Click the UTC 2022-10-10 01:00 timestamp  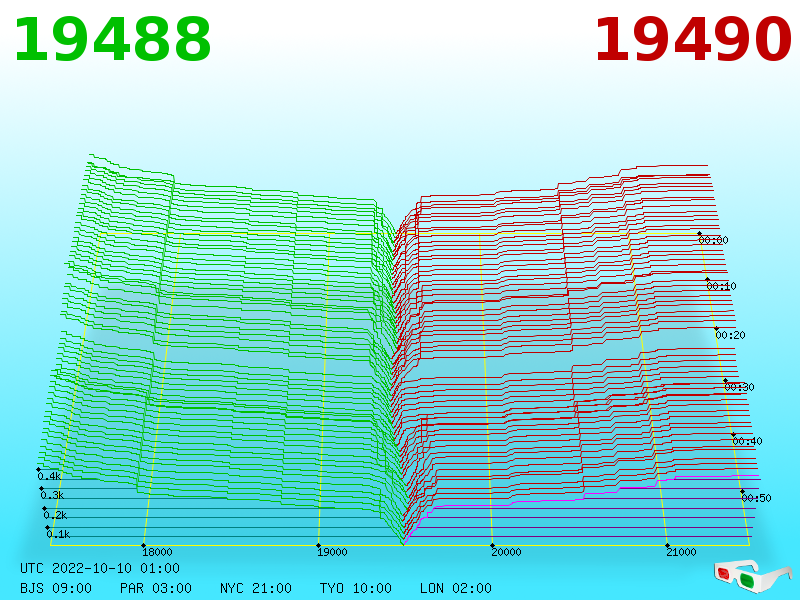100,568
